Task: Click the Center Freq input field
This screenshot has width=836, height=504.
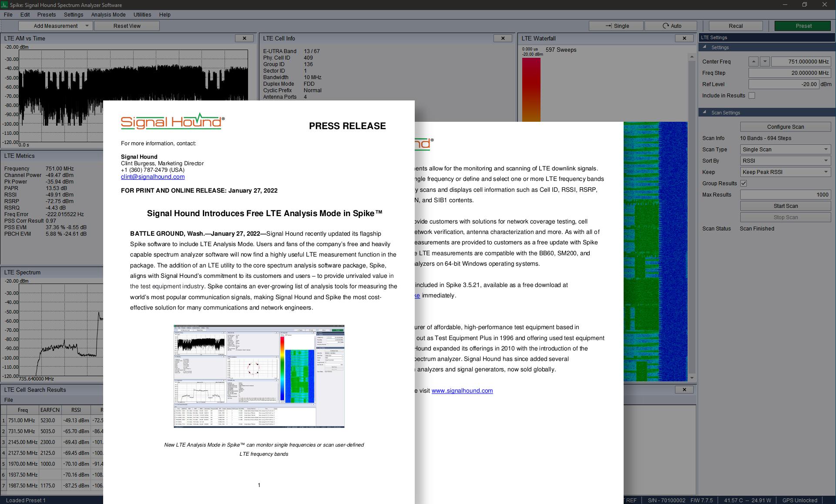Action: coord(801,62)
